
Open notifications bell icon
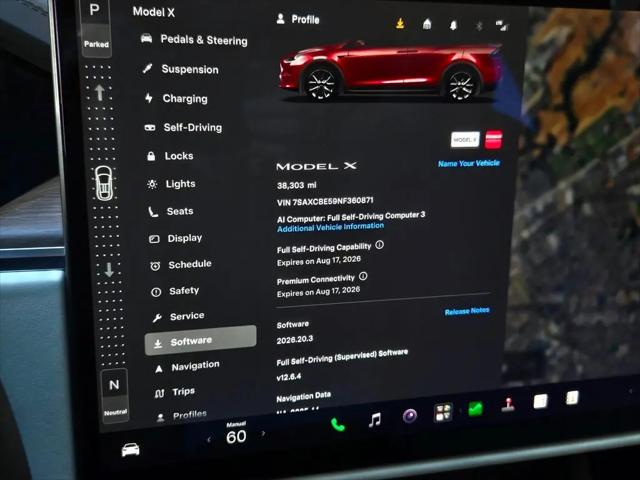[x=453, y=25]
